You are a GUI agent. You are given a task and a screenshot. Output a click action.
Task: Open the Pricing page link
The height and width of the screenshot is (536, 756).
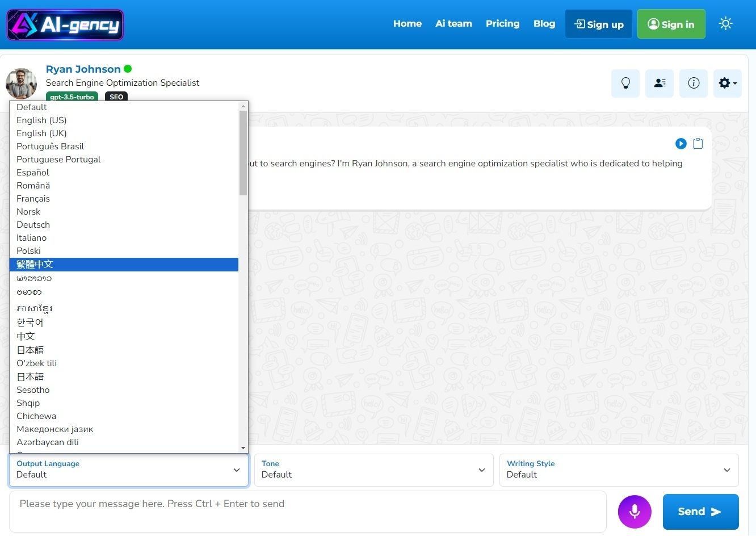pos(502,24)
